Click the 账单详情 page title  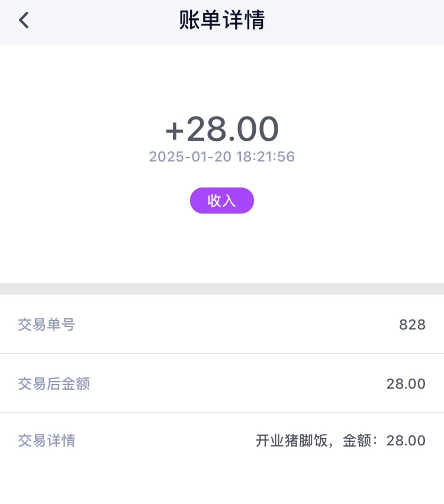(x=221, y=21)
